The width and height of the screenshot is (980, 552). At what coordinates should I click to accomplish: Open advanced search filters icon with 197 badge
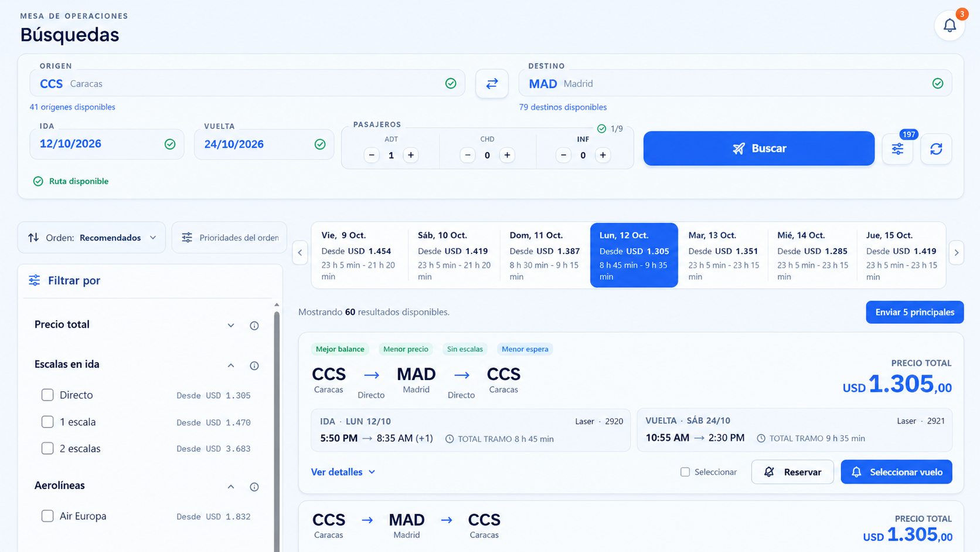coord(897,149)
